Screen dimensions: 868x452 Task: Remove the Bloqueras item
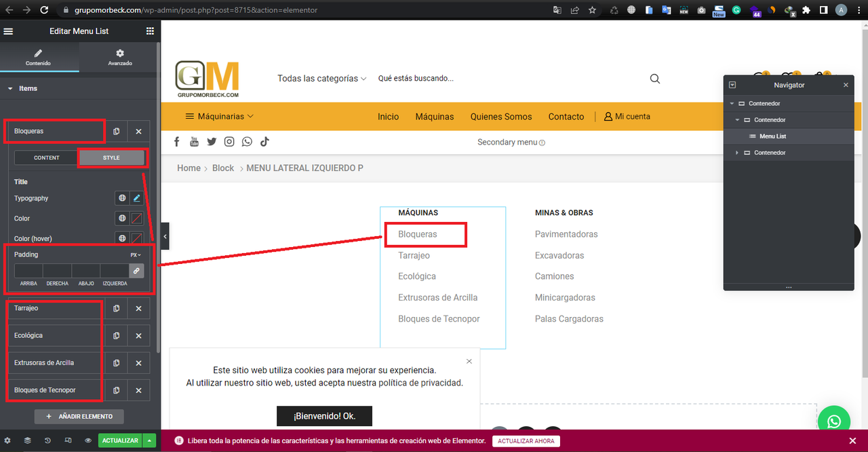click(138, 132)
